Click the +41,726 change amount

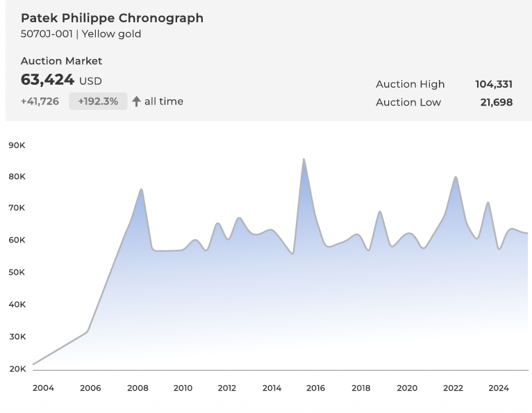(40, 102)
